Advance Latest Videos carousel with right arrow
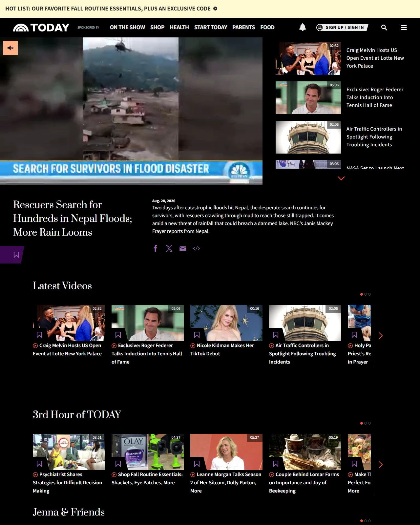420x525 pixels. click(381, 336)
